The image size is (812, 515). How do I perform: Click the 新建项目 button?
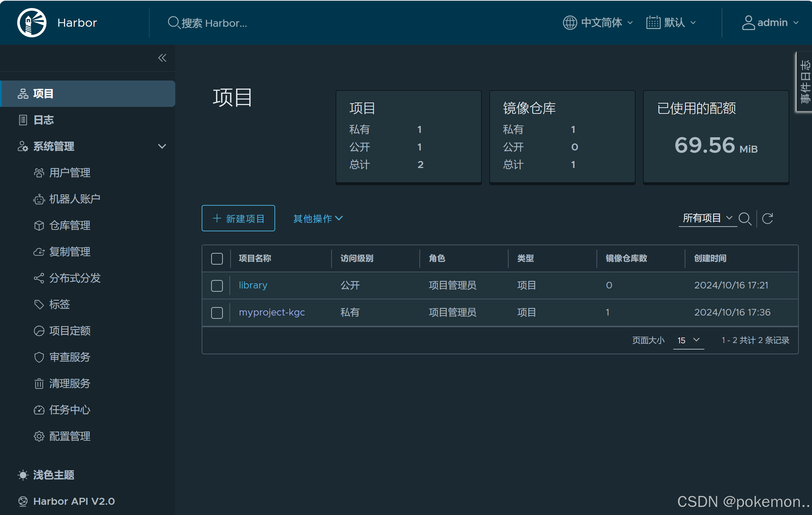pos(238,218)
